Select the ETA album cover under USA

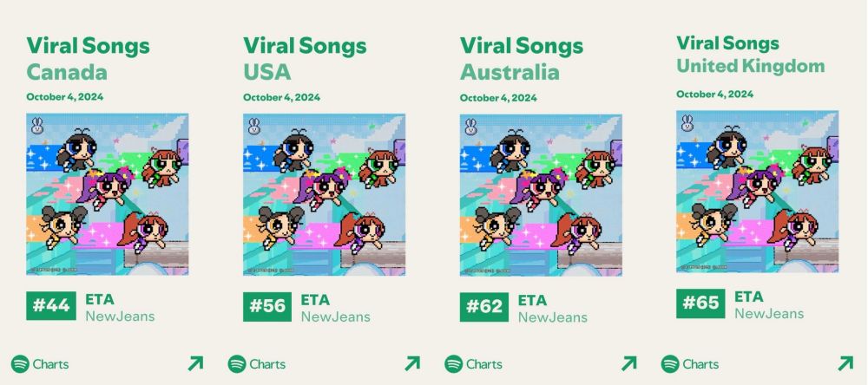(325, 194)
